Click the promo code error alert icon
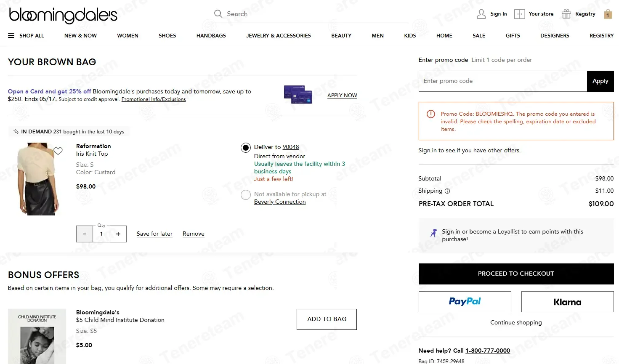The height and width of the screenshot is (364, 619). [x=430, y=114]
